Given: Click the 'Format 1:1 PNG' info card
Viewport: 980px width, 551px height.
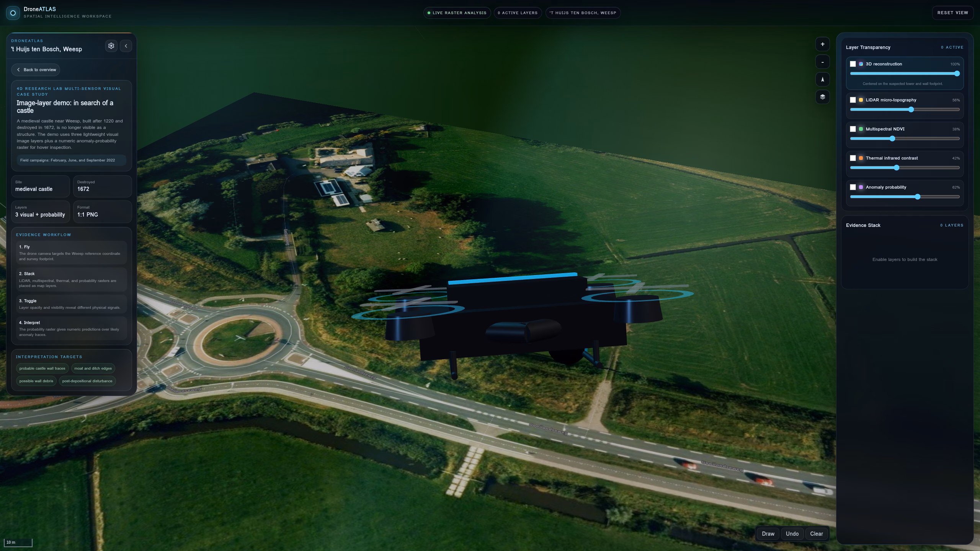Looking at the screenshot, I should [102, 212].
